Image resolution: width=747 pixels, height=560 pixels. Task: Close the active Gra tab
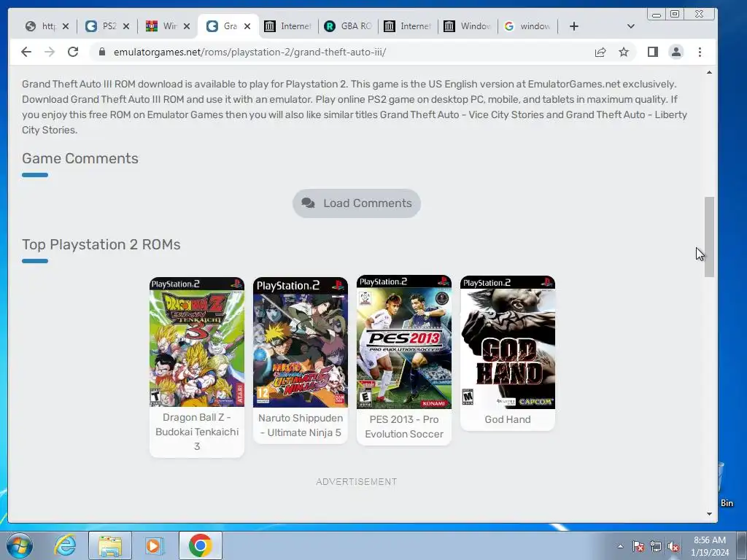coord(247,26)
